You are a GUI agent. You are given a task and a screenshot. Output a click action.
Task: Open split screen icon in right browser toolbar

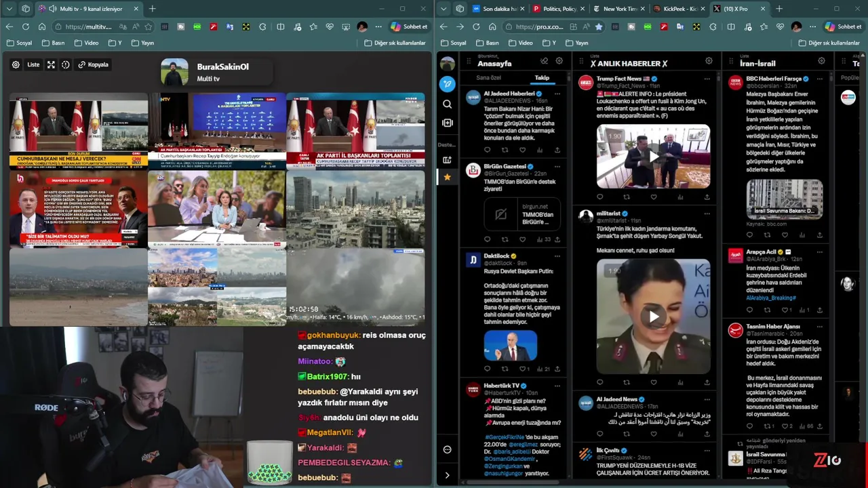tap(730, 26)
